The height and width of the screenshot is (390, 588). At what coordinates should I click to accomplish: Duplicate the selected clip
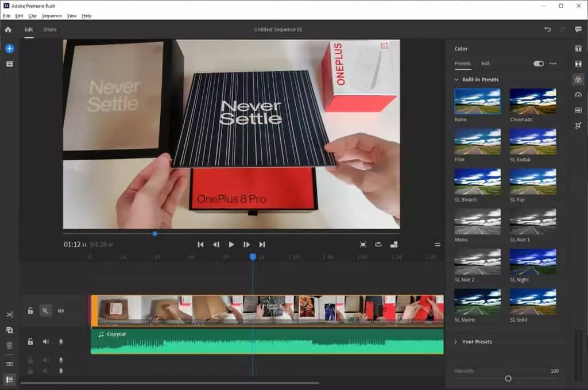point(9,330)
